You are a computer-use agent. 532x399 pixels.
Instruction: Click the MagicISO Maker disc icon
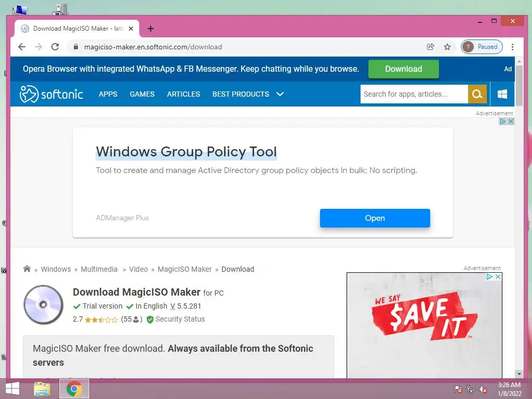(x=43, y=304)
